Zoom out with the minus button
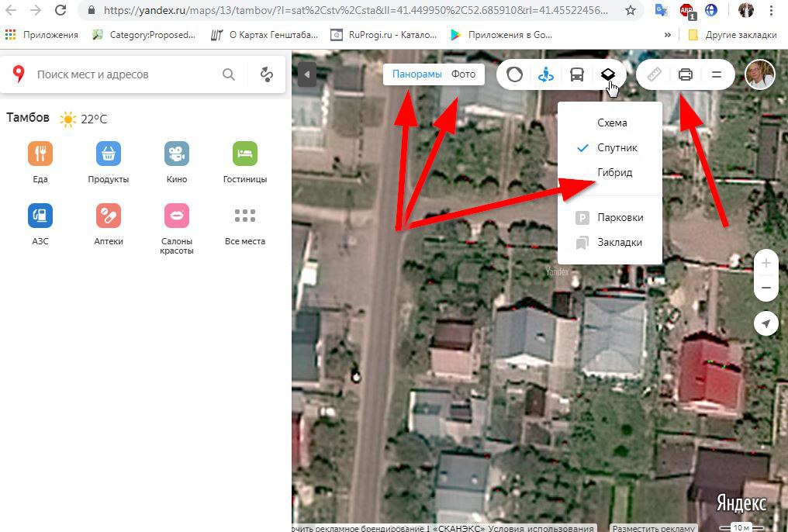This screenshot has height=532, width=788. (766, 288)
